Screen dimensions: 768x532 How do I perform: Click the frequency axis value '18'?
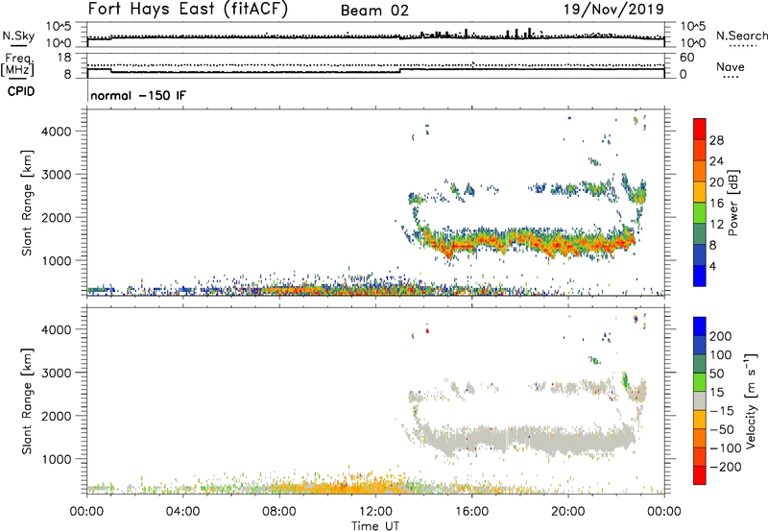click(64, 58)
